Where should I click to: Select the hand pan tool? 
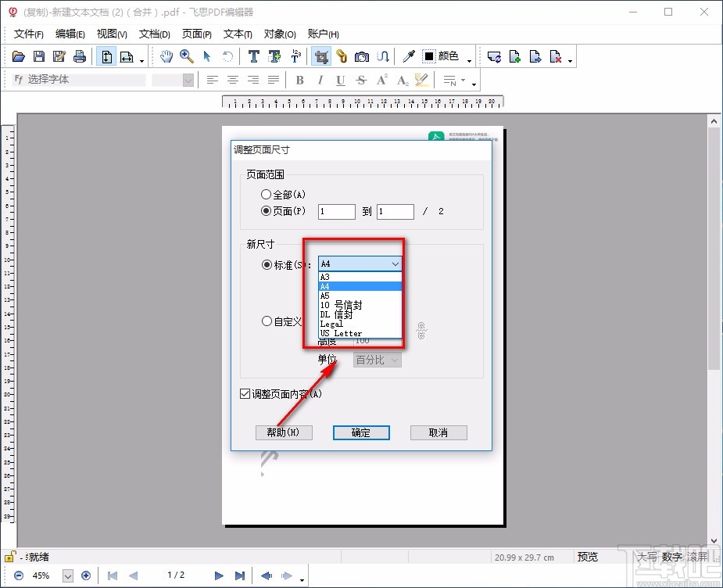coord(166,56)
